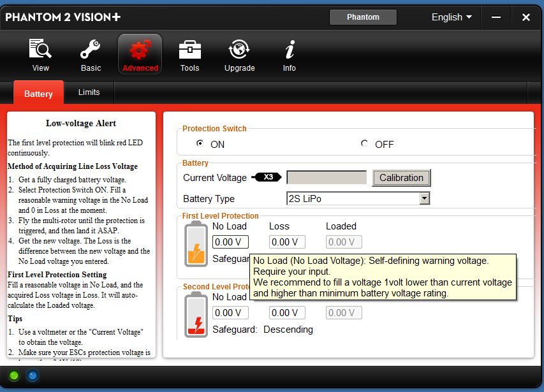The width and height of the screenshot is (544, 392).
Task: Open the View section icon
Action: click(41, 50)
